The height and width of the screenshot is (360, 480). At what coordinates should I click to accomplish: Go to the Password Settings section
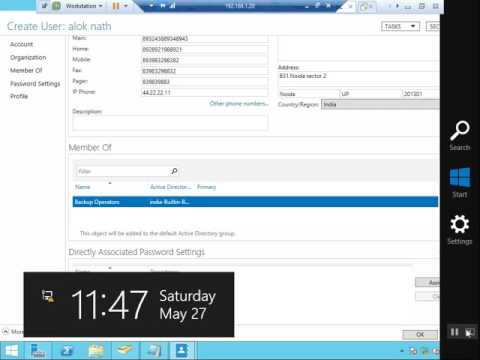point(35,83)
